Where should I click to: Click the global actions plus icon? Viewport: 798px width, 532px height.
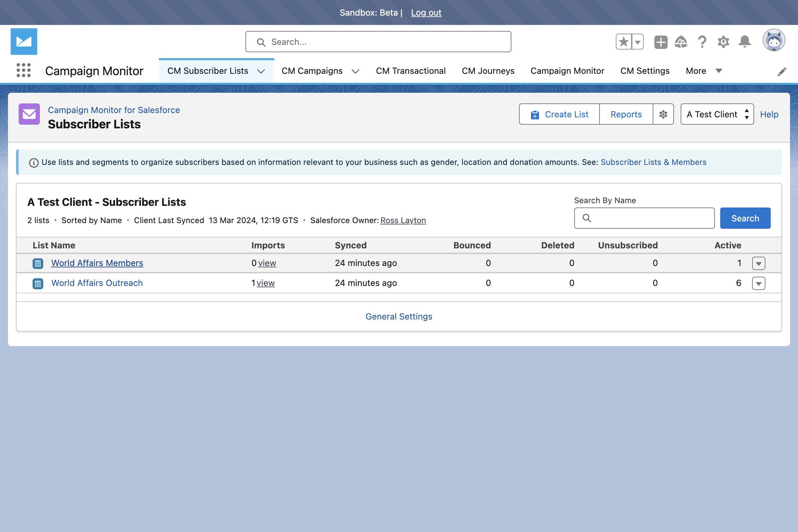pos(661,42)
